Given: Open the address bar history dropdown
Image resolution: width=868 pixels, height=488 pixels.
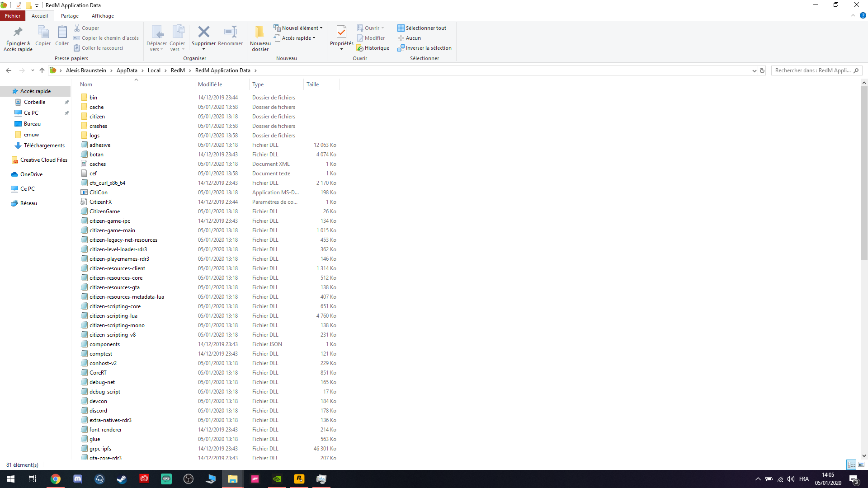Looking at the screenshot, I should pyautogui.click(x=754, y=70).
